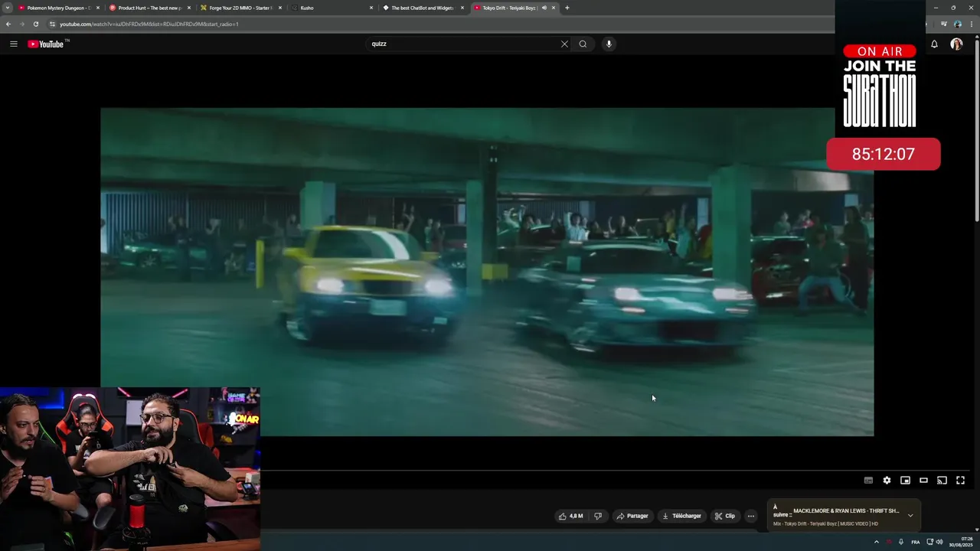The image size is (980, 551).
Task: Toggle theater mode in the player
Action: [923, 481]
